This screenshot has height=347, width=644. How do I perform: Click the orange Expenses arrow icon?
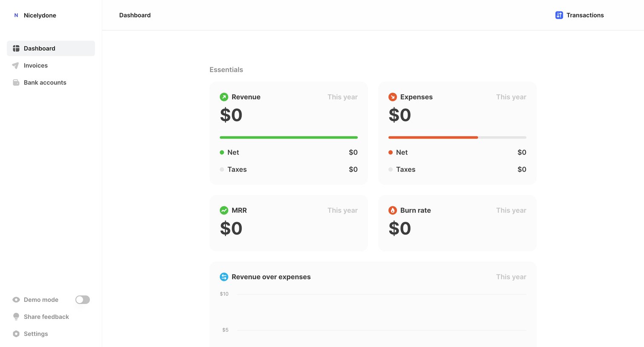tap(393, 97)
